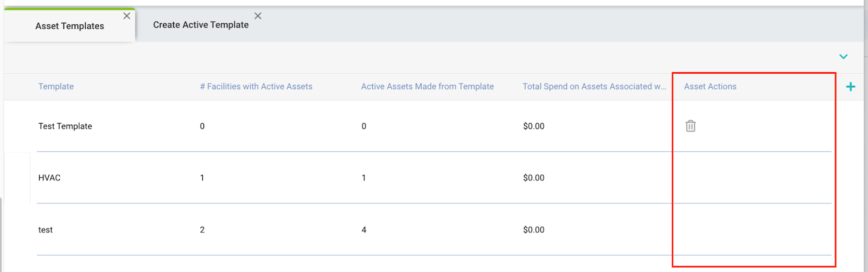Select the HVAC template row
Screen dimensions: 868x272
(x=49, y=178)
